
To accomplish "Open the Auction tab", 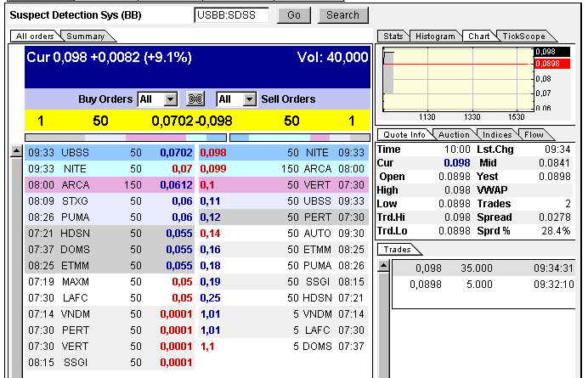I will (x=453, y=135).
